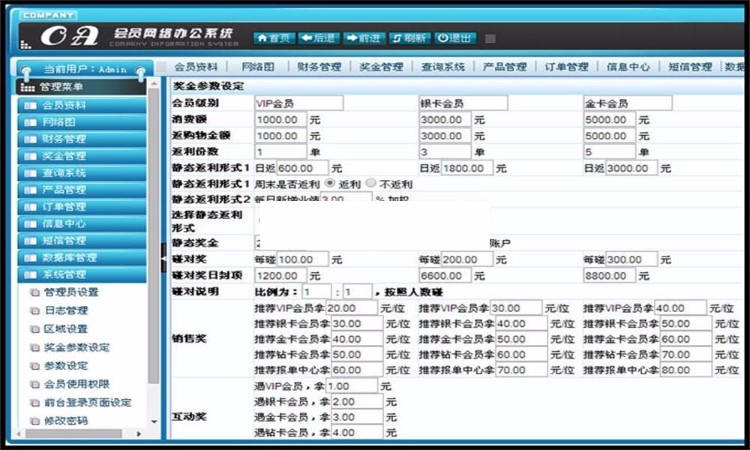The width and height of the screenshot is (750, 450).
Task: Collapse sidebar with the splitter handle
Action: pyautogui.click(x=164, y=258)
